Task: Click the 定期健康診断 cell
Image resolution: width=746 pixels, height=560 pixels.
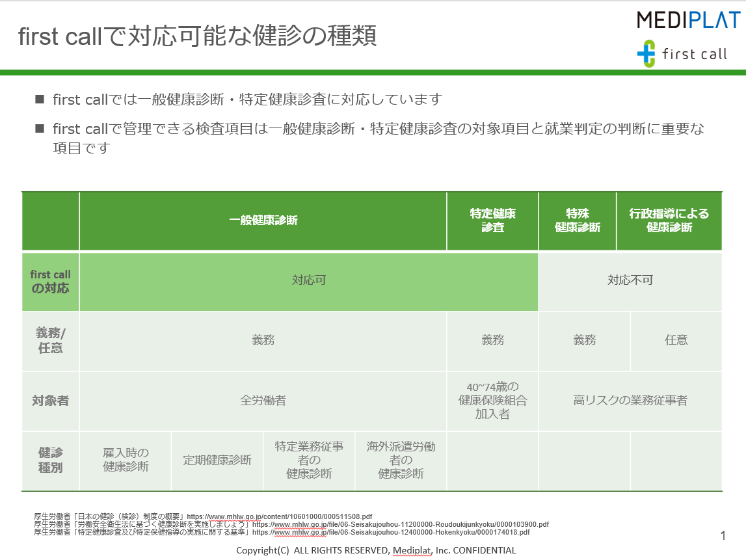Action: pos(217,460)
